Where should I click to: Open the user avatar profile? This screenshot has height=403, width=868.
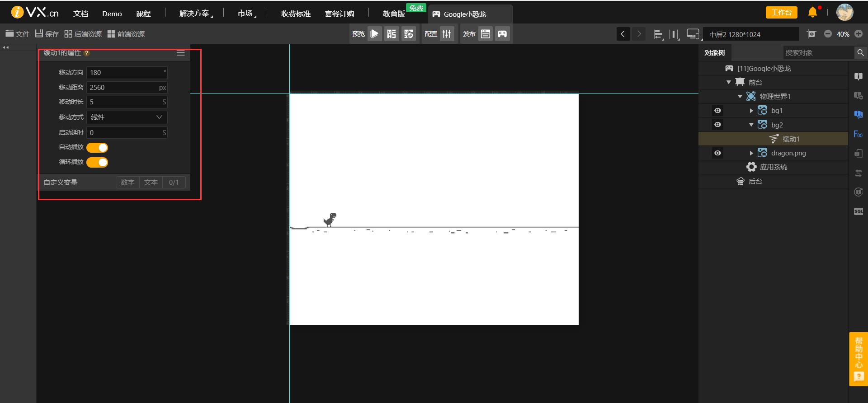844,12
